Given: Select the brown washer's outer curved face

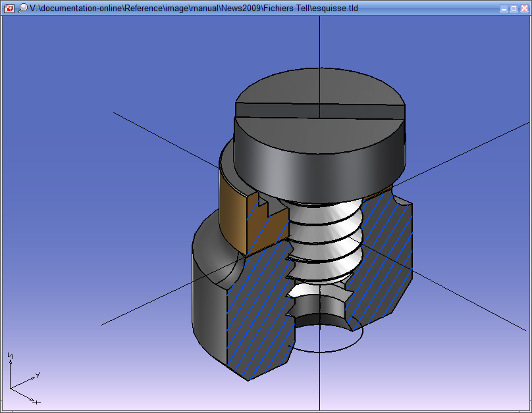Looking at the screenshot, I should pos(232,209).
